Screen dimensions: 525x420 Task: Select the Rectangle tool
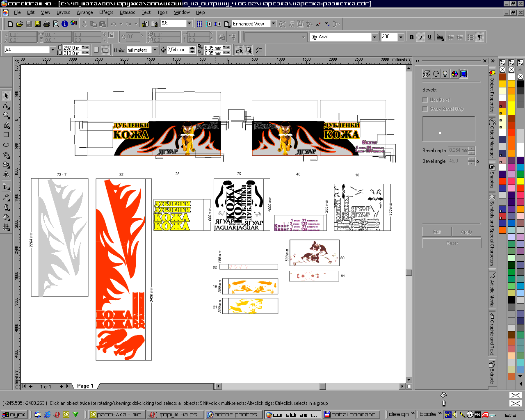click(6, 135)
